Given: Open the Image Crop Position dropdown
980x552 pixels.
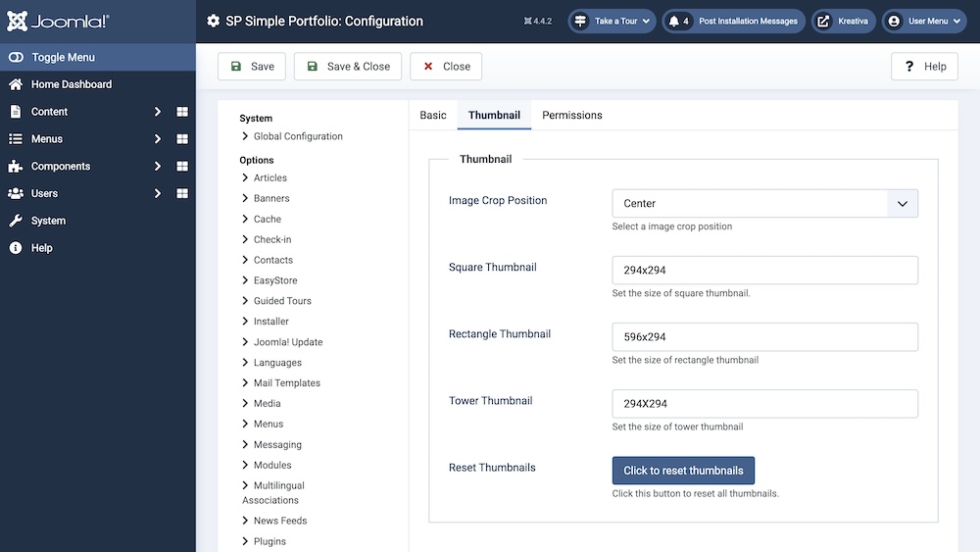Looking at the screenshot, I should pyautogui.click(x=764, y=203).
